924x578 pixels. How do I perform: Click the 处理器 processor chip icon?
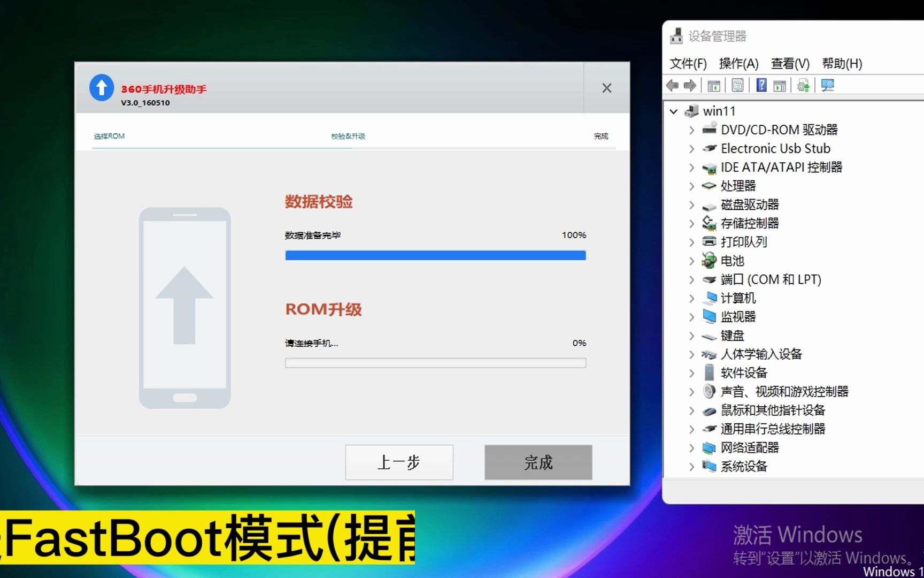tap(709, 186)
